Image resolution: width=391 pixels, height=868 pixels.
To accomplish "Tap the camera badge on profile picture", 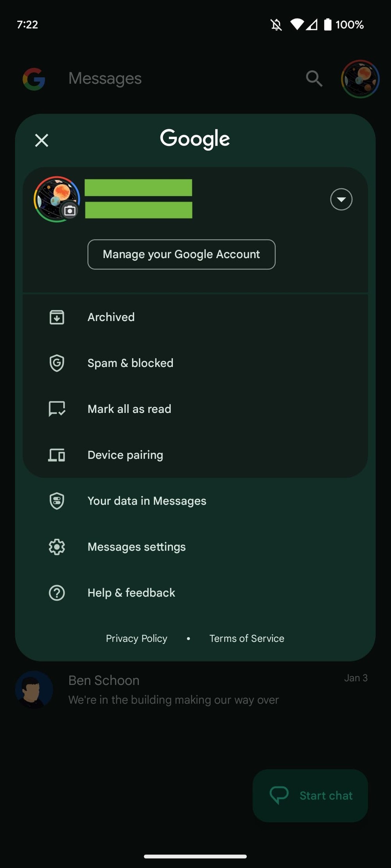I will click(70, 211).
